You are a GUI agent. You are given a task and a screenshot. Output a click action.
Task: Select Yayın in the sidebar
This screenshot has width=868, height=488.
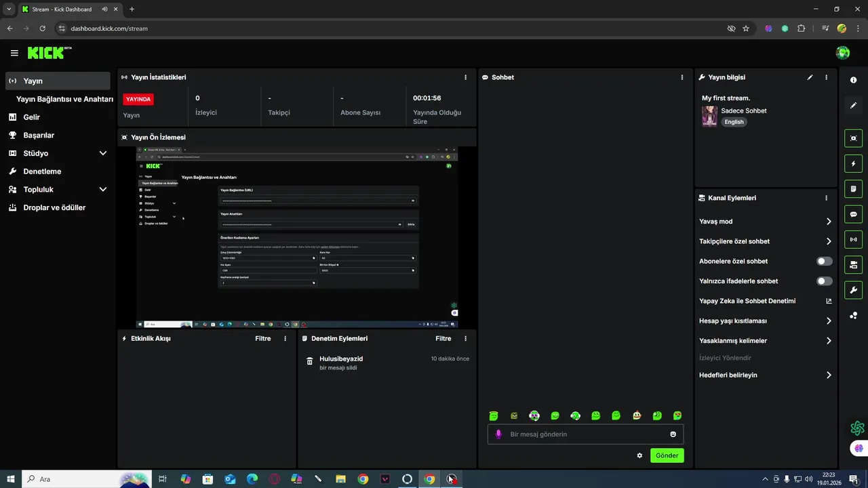[58, 81]
